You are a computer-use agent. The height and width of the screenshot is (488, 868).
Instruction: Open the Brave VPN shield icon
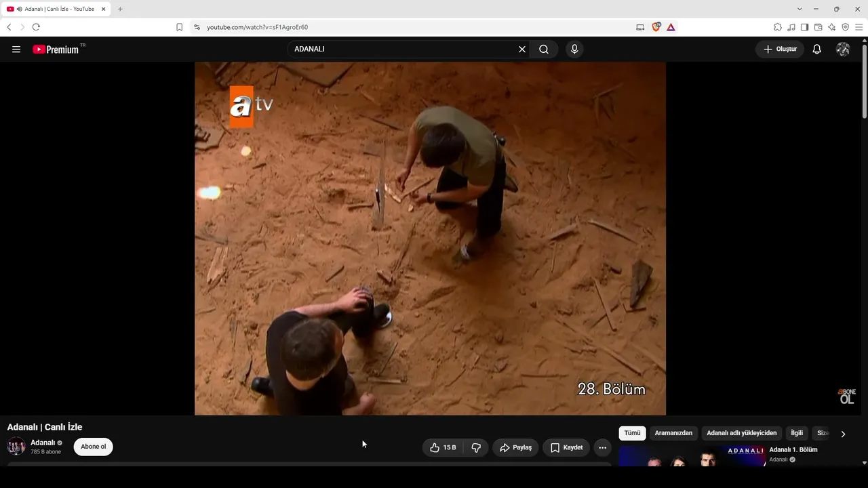tap(845, 27)
